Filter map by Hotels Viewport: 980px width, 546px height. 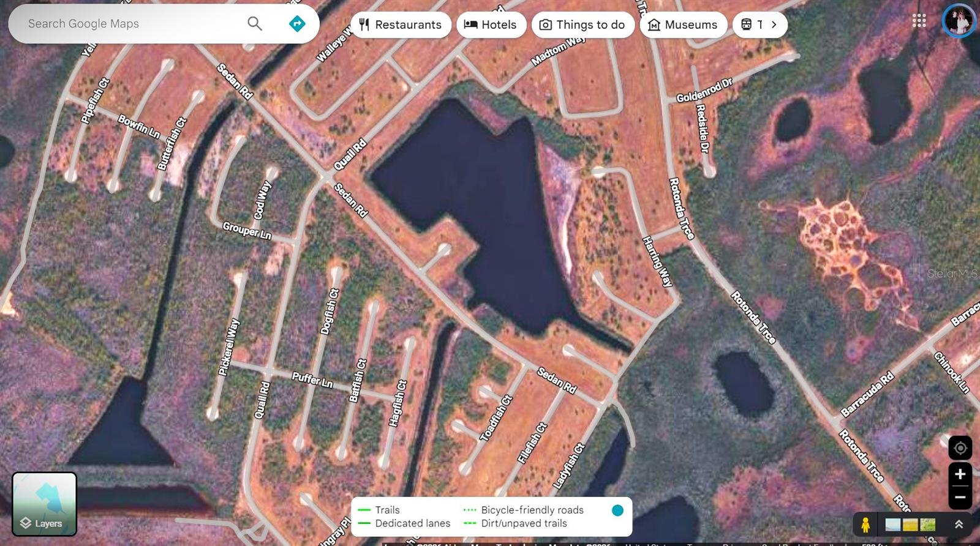click(x=491, y=24)
